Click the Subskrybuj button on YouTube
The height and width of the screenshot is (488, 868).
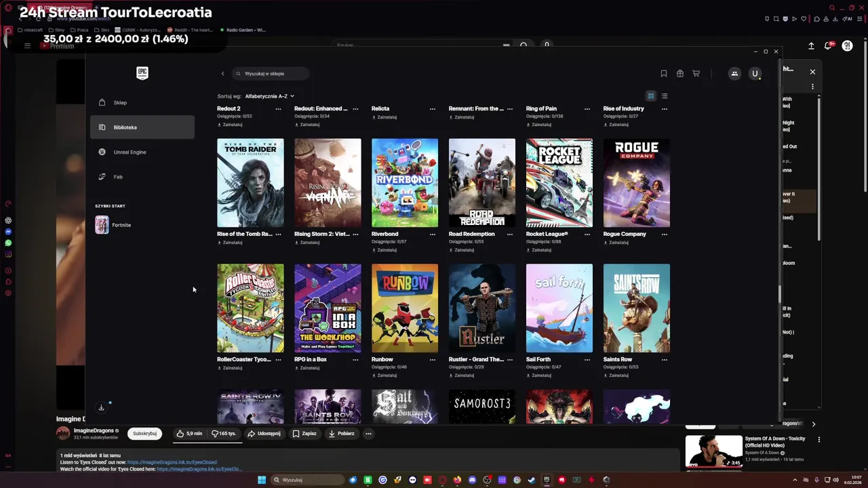(144, 433)
